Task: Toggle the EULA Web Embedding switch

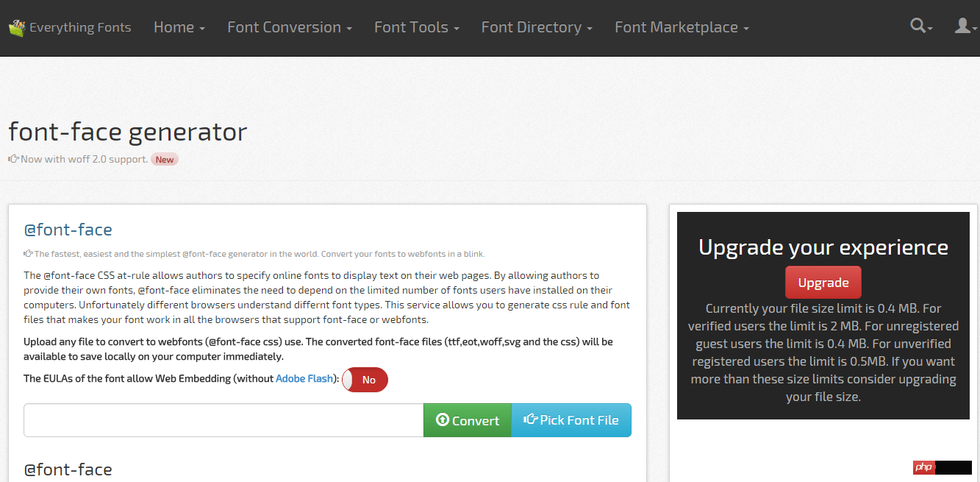Action: point(365,380)
